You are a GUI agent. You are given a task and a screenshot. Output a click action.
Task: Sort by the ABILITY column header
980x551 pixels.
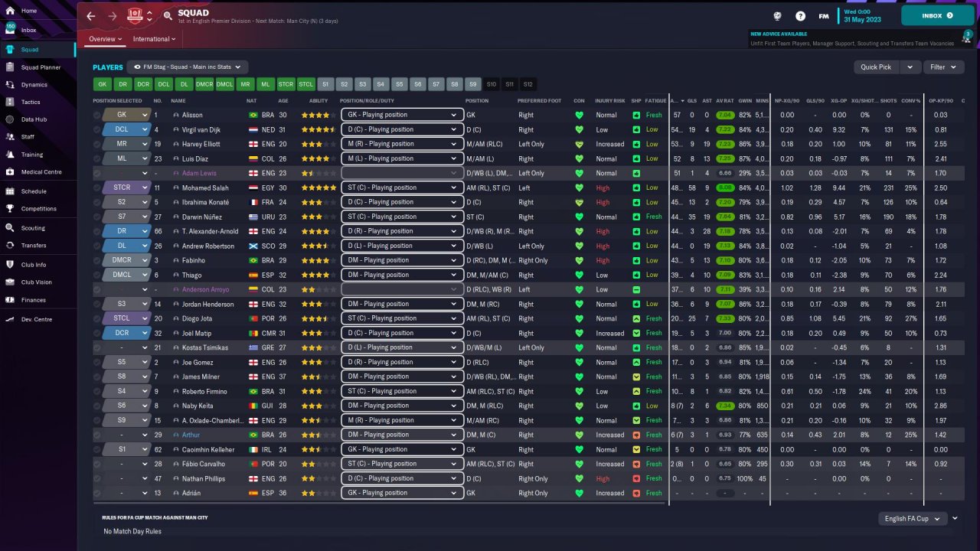pos(318,101)
